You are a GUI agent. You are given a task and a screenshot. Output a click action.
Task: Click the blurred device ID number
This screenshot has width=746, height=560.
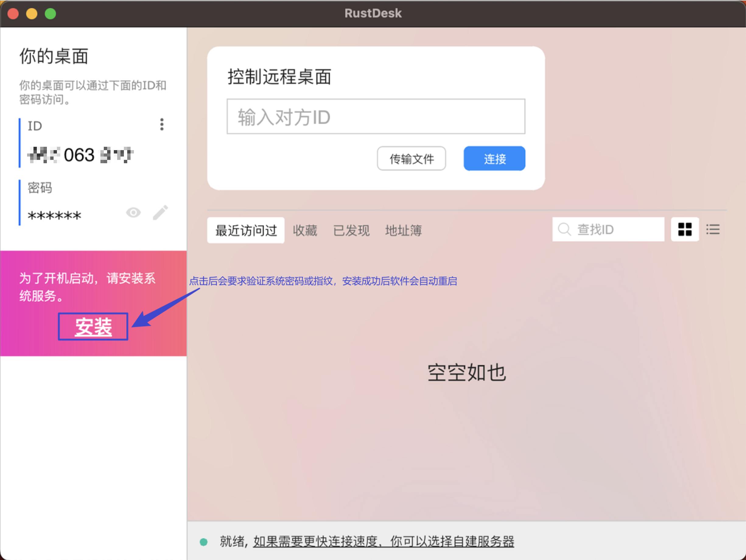(80, 155)
